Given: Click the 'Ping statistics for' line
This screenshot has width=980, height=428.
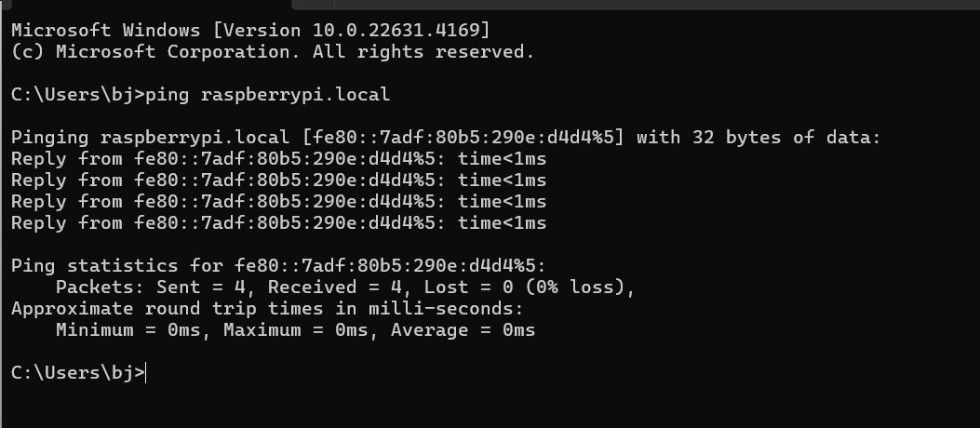Looking at the screenshot, I should (279, 266).
